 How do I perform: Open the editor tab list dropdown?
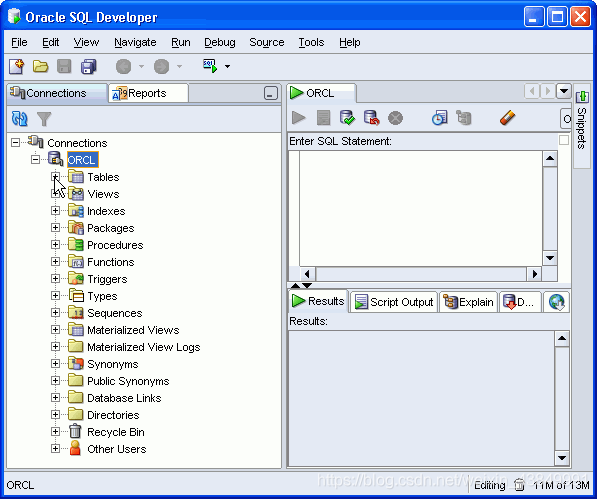coord(563,91)
